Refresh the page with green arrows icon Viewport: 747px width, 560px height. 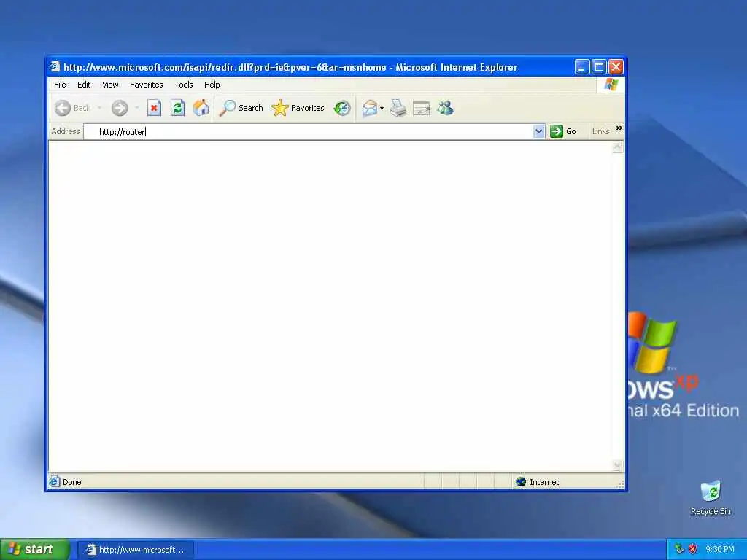177,108
